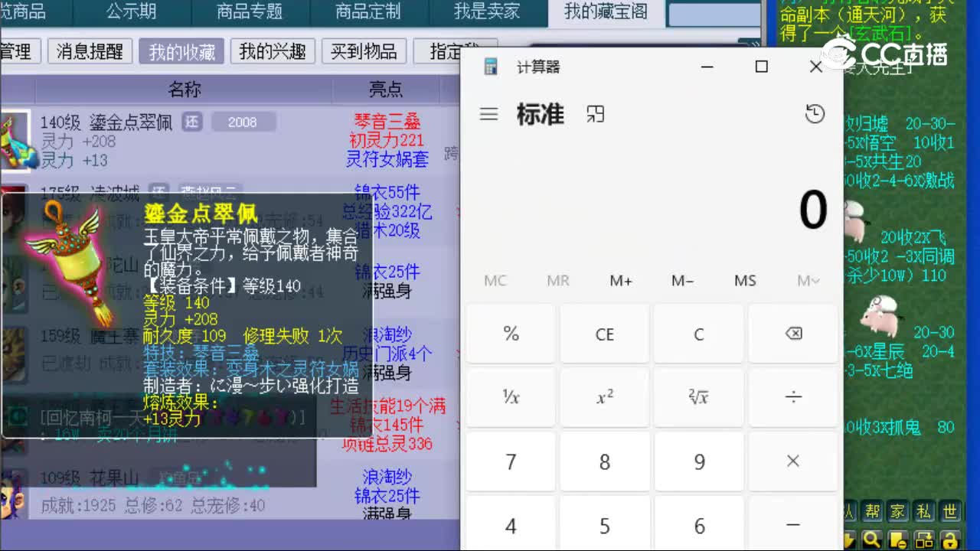Click the 2008 price tag on first row
This screenshot has width=980, height=551.
click(242, 122)
